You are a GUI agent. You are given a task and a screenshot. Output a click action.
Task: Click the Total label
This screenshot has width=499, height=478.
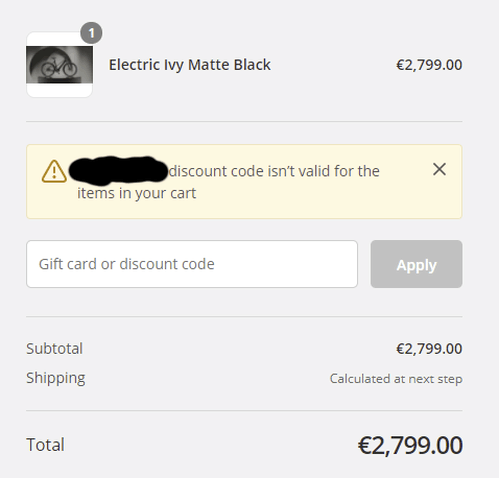pyautogui.click(x=45, y=445)
